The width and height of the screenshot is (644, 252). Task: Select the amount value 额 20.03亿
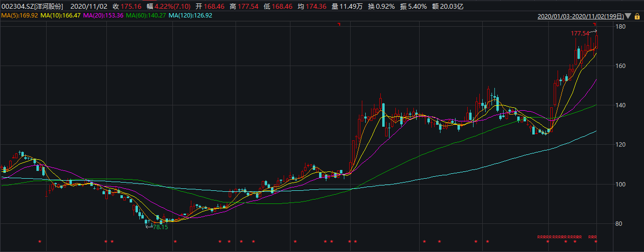(447, 6)
